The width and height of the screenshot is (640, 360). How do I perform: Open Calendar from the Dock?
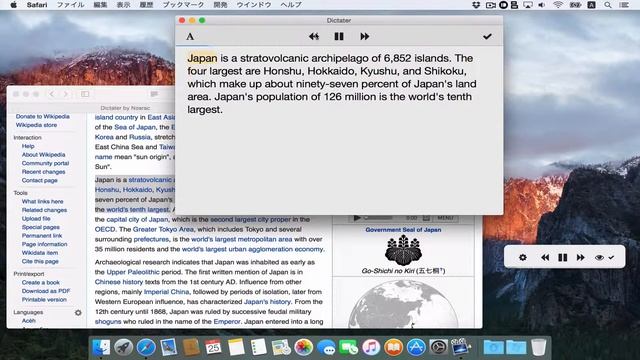pyautogui.click(x=213, y=347)
